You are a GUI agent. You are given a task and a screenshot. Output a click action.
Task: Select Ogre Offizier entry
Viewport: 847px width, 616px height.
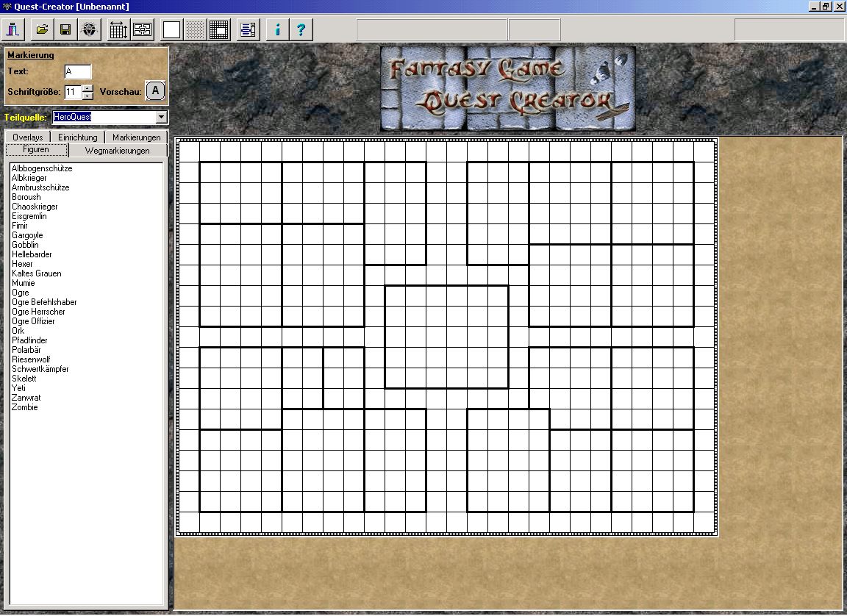point(34,321)
